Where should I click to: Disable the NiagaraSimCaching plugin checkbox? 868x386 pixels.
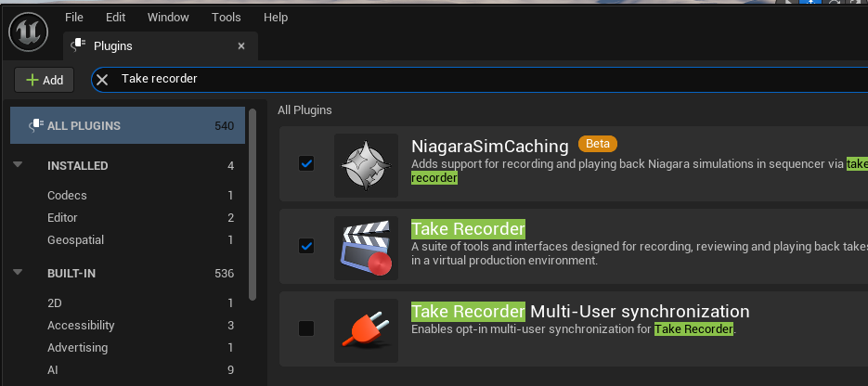click(306, 163)
